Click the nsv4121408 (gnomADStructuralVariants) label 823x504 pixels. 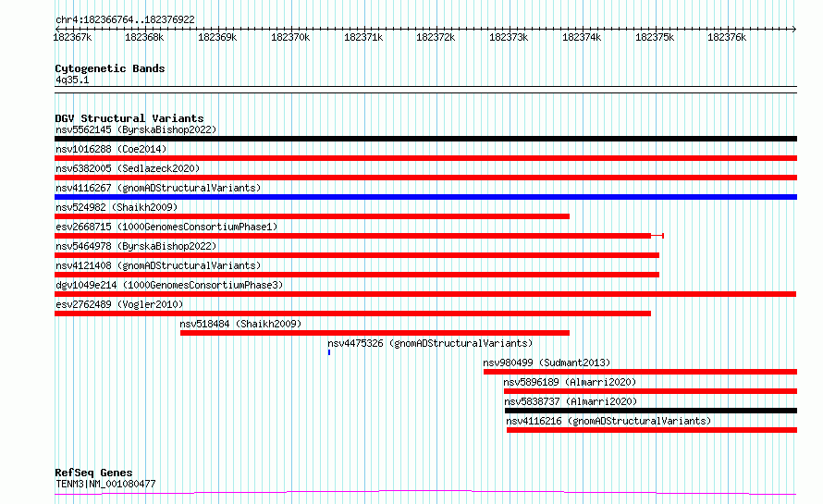pyautogui.click(x=158, y=265)
